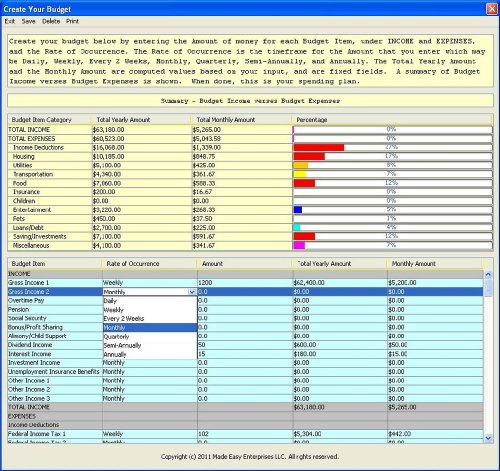Open the Print menu item
The width and height of the screenshot is (500, 471).
point(72,21)
